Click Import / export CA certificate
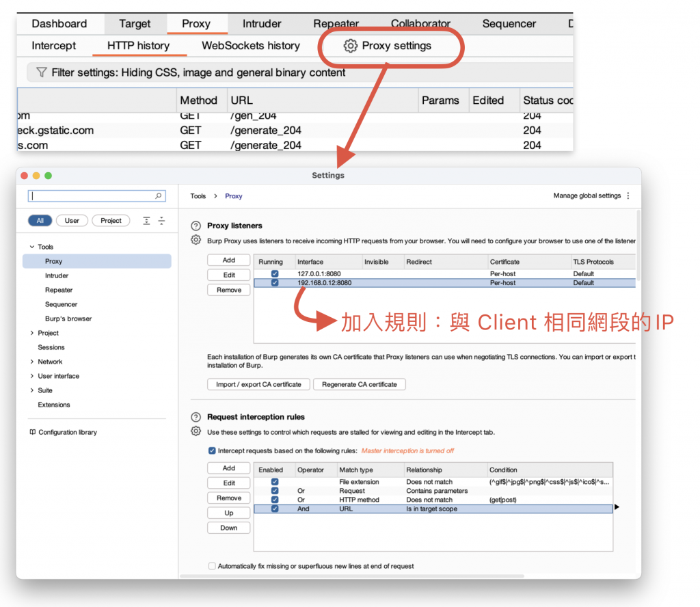700x607 pixels. (258, 384)
